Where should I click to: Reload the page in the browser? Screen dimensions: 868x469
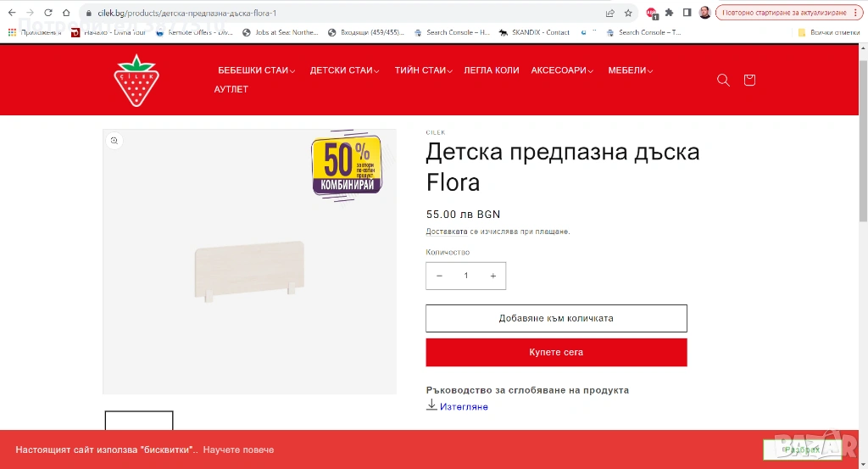48,13
